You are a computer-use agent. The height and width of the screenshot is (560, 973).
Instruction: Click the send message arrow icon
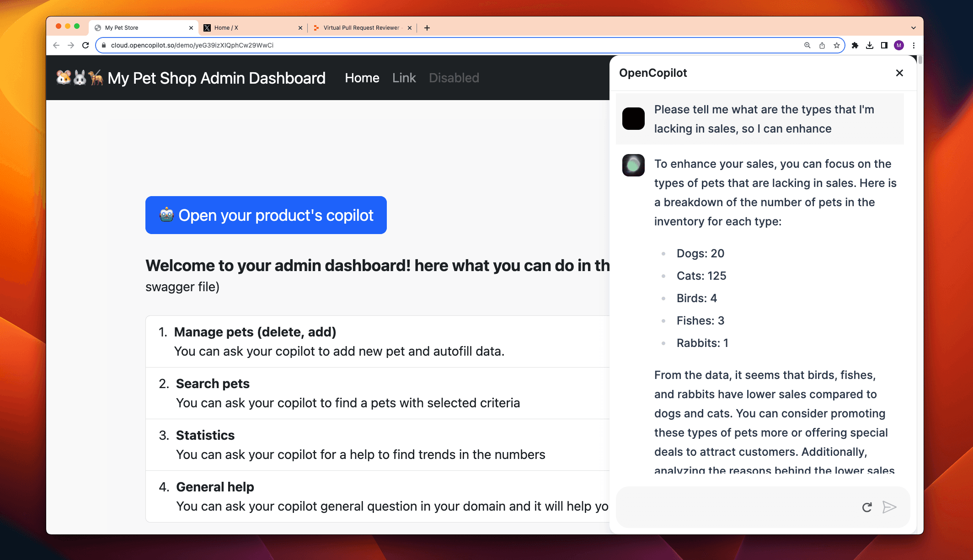tap(889, 507)
